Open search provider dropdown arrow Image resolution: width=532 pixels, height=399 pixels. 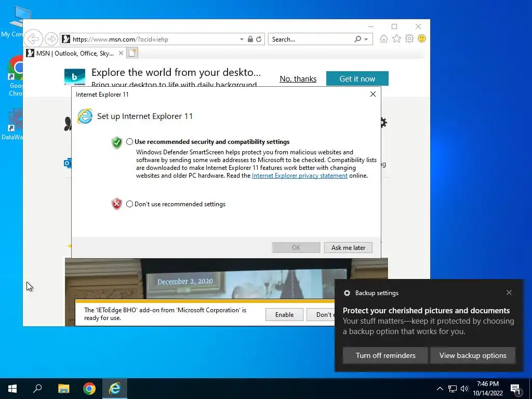click(x=366, y=39)
